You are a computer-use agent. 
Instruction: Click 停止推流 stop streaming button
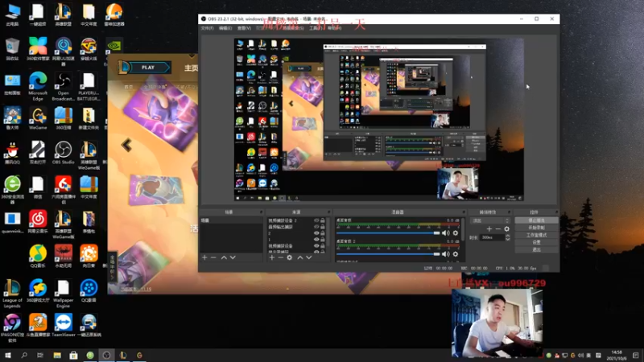pos(536,220)
